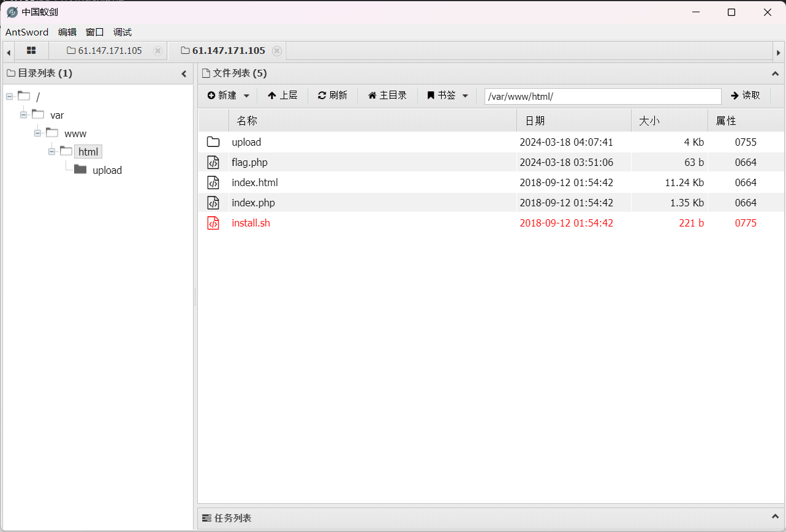786x532 pixels.
Task: Open the 窗口 menu
Action: pyautogui.click(x=95, y=32)
